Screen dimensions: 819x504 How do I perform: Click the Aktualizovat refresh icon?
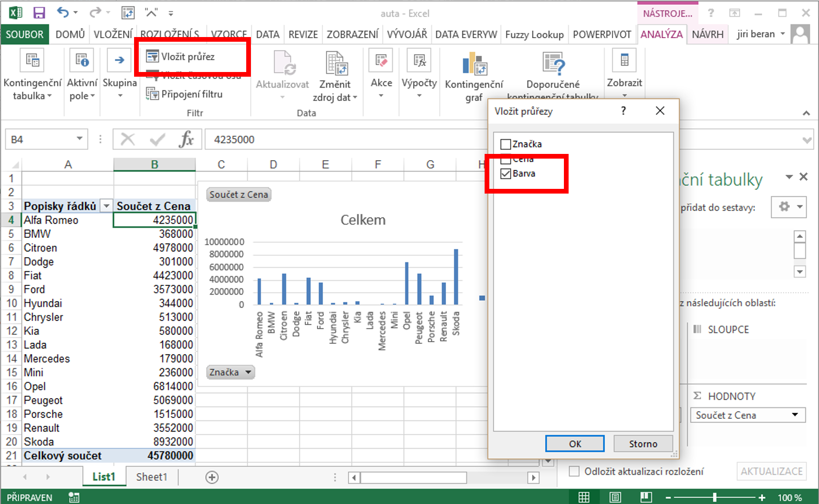284,63
